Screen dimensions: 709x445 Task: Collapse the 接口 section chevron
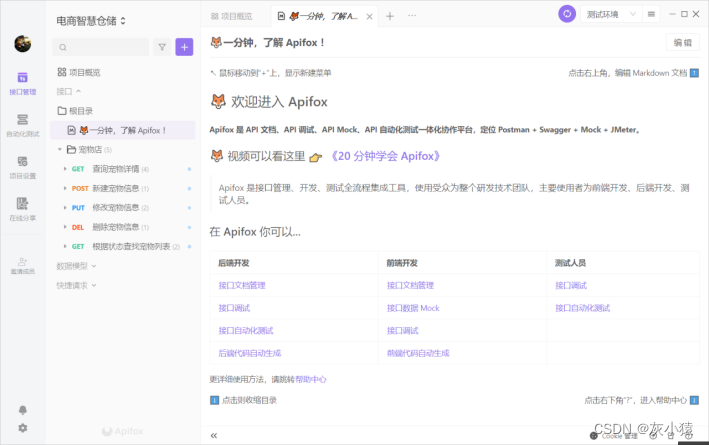(79, 91)
